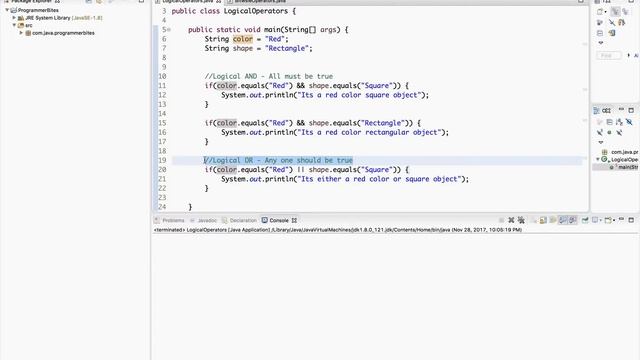Click Remove Launch X icon in Console

[511, 220]
